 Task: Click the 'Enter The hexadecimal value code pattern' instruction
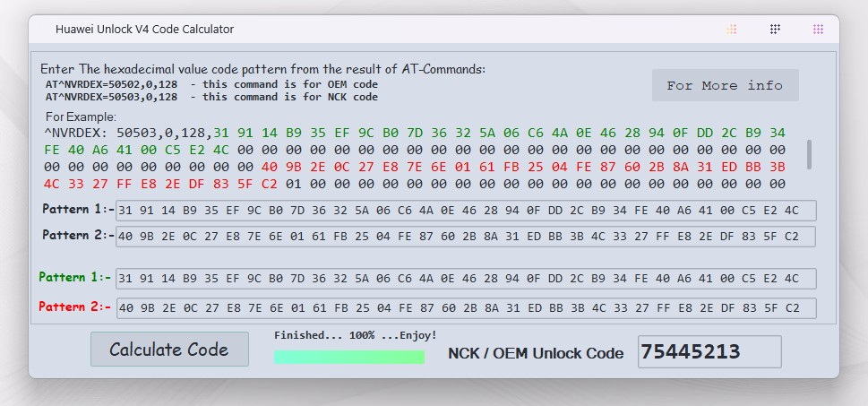(x=263, y=70)
